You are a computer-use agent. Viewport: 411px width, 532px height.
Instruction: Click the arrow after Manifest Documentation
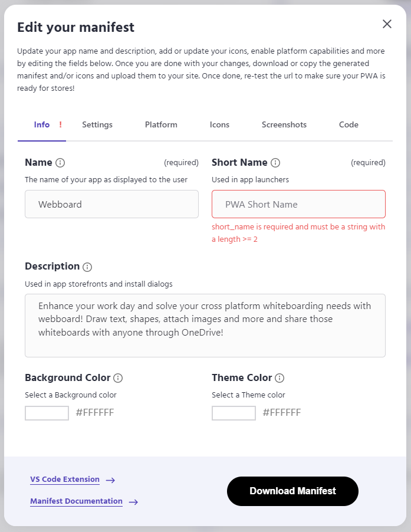tap(134, 502)
